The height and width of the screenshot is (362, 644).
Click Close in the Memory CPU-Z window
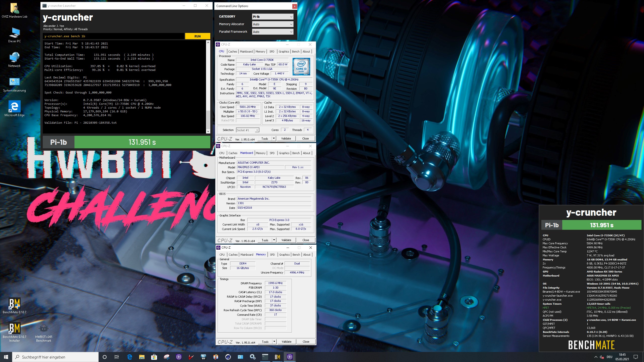pos(306,342)
